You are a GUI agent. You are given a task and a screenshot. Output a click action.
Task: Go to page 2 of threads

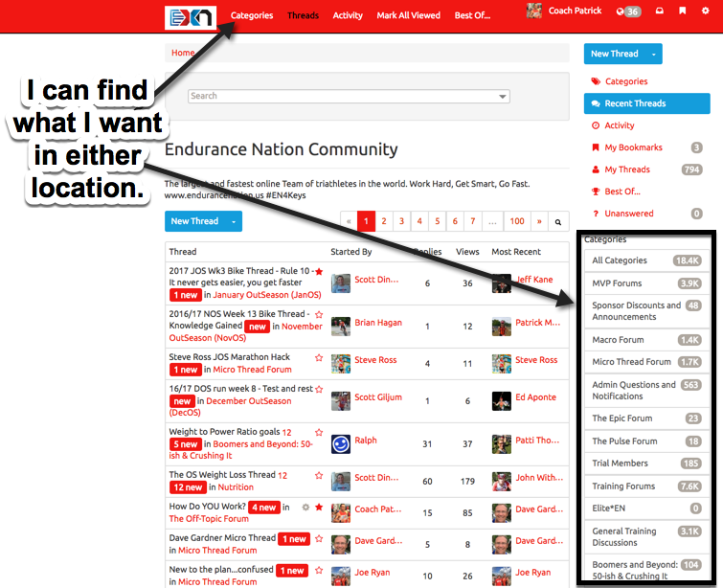pos(384,221)
